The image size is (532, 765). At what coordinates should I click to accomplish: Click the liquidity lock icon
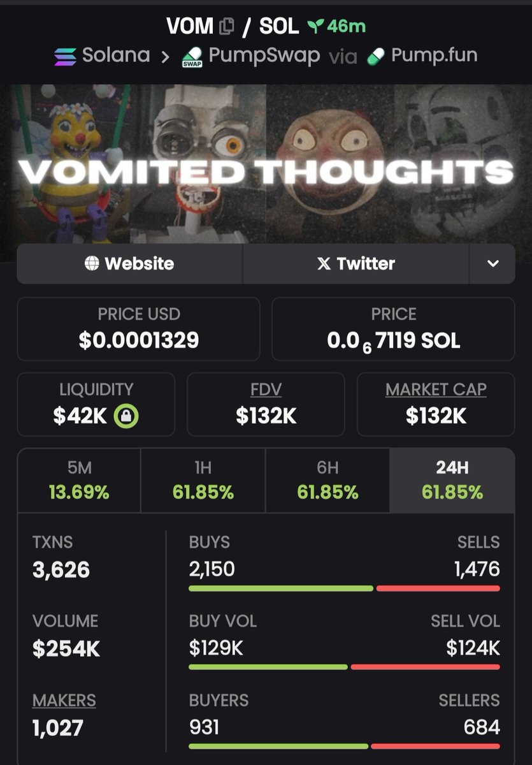pyautogui.click(x=126, y=416)
